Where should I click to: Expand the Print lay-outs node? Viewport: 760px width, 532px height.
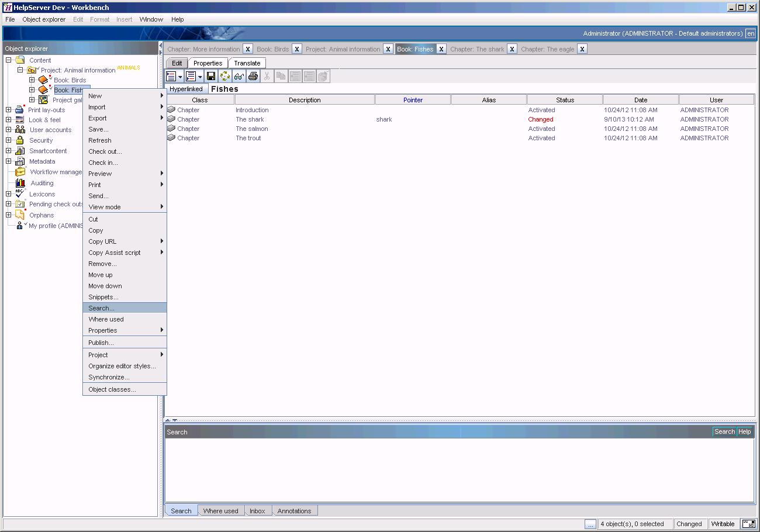pyautogui.click(x=9, y=109)
